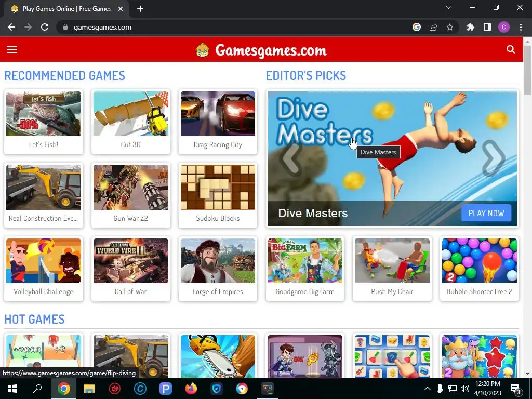The height and width of the screenshot is (399, 532).
Task: Open the Dive Masters banner image
Action: (x=393, y=158)
